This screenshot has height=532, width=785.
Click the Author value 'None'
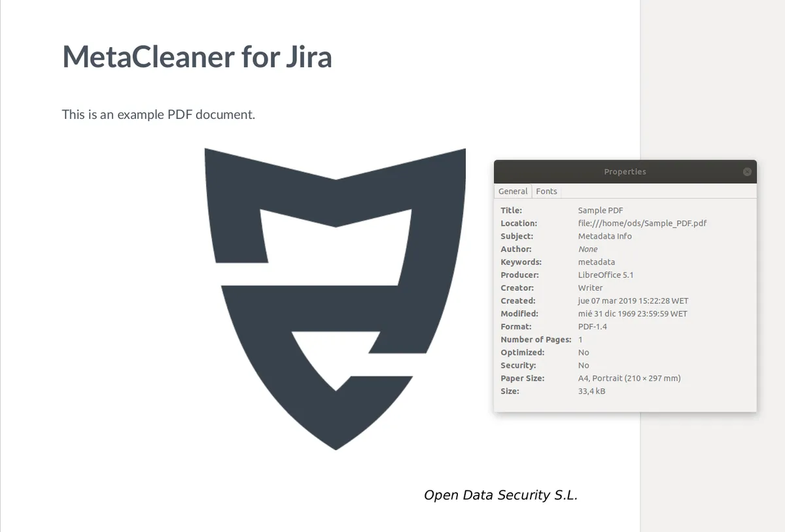(588, 249)
